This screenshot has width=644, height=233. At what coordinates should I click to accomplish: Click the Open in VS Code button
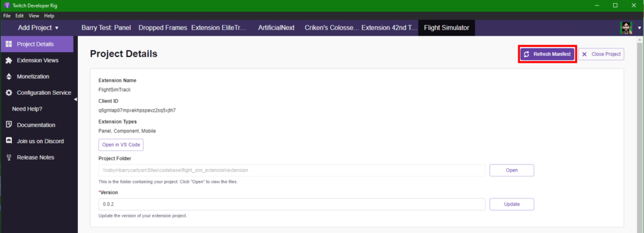pyautogui.click(x=121, y=145)
